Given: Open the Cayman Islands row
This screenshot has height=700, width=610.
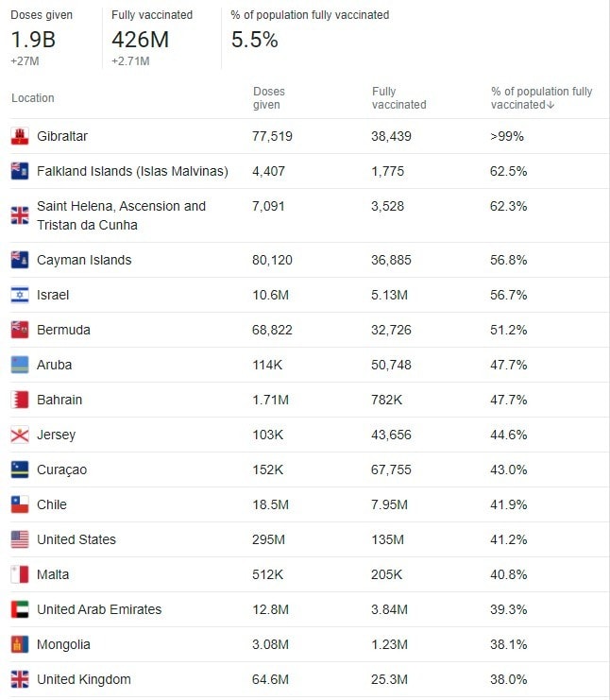Looking at the screenshot, I should (x=309, y=260).
